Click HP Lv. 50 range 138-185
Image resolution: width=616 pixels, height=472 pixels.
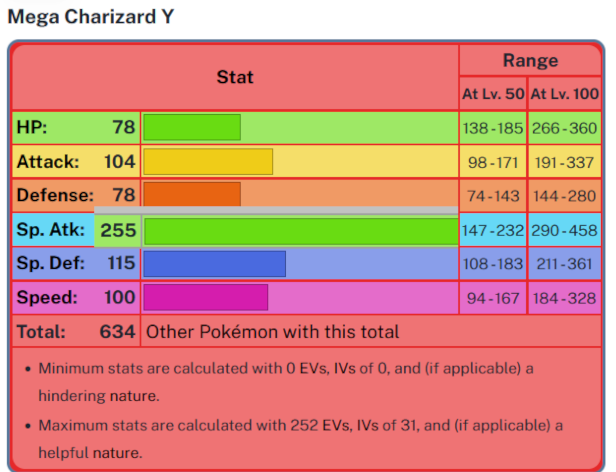pos(493,128)
